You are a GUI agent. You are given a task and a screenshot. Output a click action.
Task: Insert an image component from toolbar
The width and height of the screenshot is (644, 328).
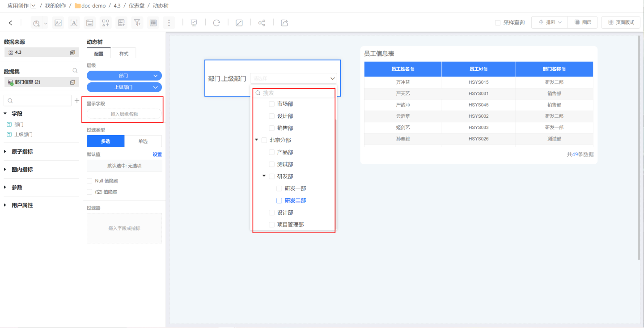58,23
